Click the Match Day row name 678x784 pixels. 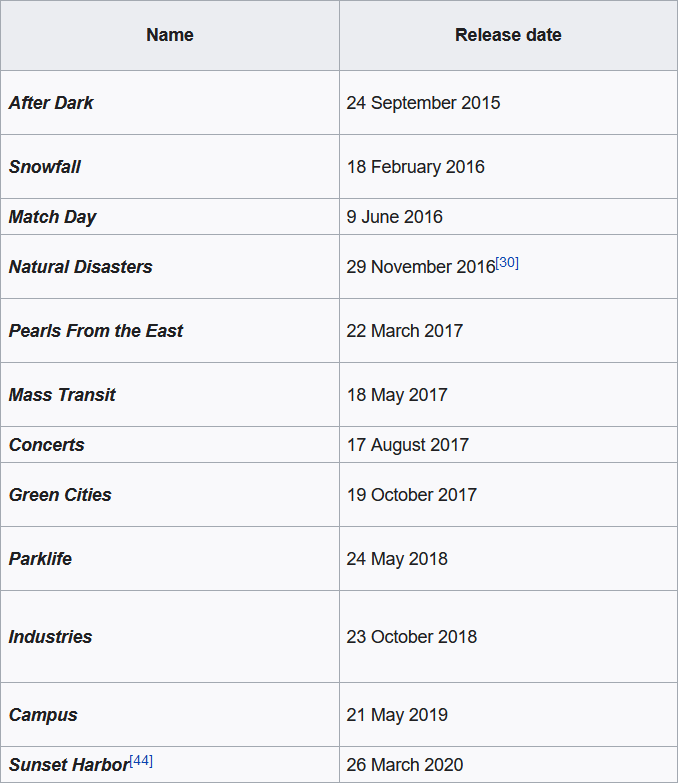(x=52, y=217)
